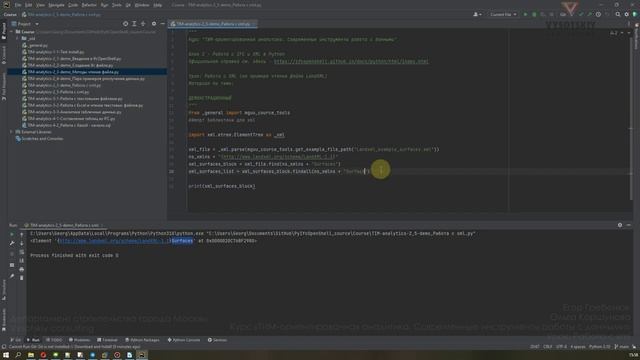The image size is (640, 360).
Task: Open the TODO tool window tab
Action: (54, 340)
